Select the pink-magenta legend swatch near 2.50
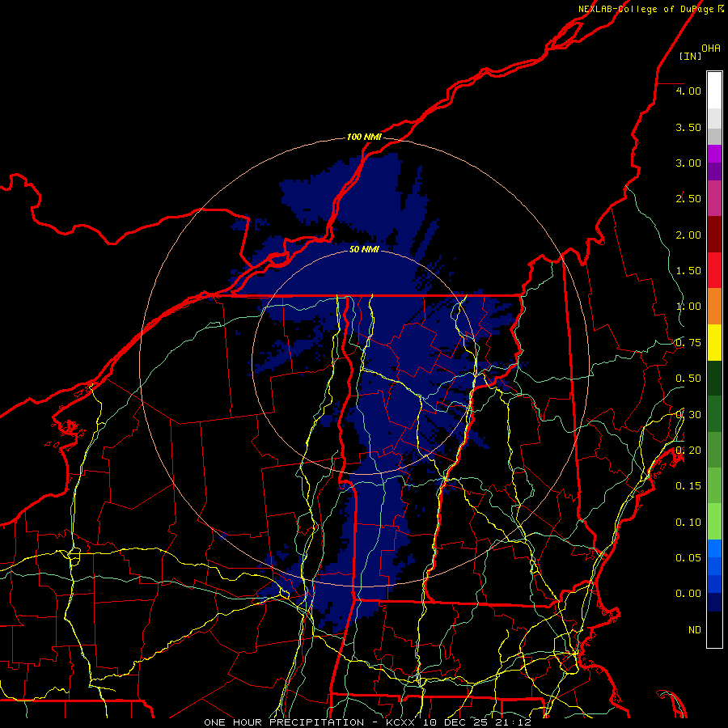Screen dimensions: 728x728 714,198
